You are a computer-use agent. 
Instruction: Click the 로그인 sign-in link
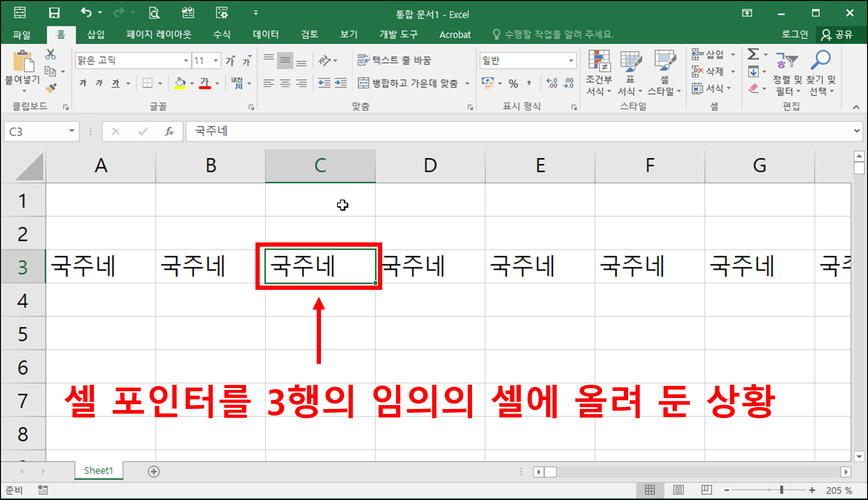pos(794,34)
